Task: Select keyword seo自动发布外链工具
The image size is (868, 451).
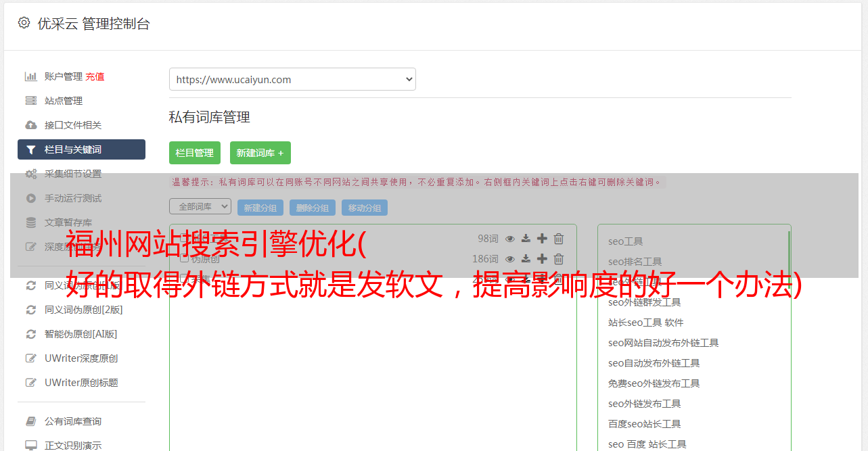Action: [x=654, y=363]
